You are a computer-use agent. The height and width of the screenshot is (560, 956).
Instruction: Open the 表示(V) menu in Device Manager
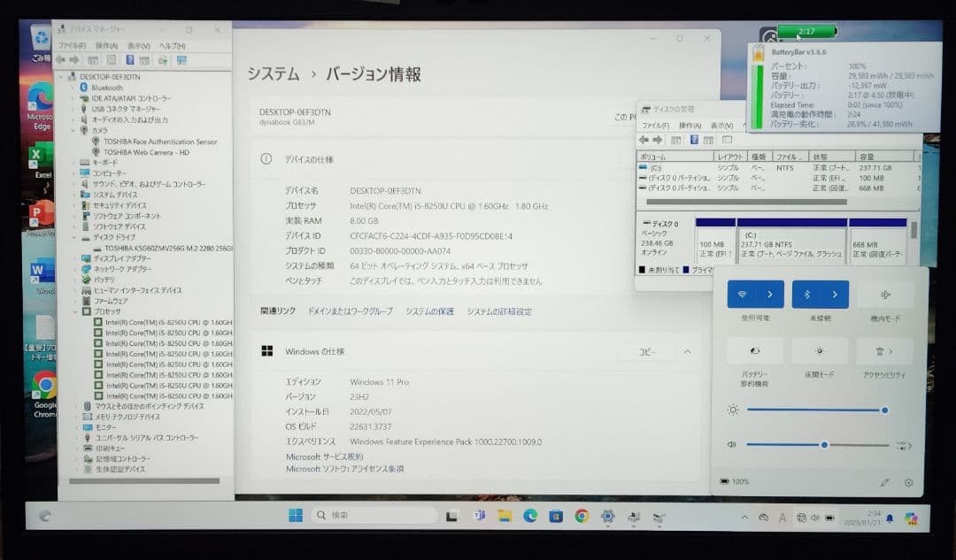coord(138,44)
